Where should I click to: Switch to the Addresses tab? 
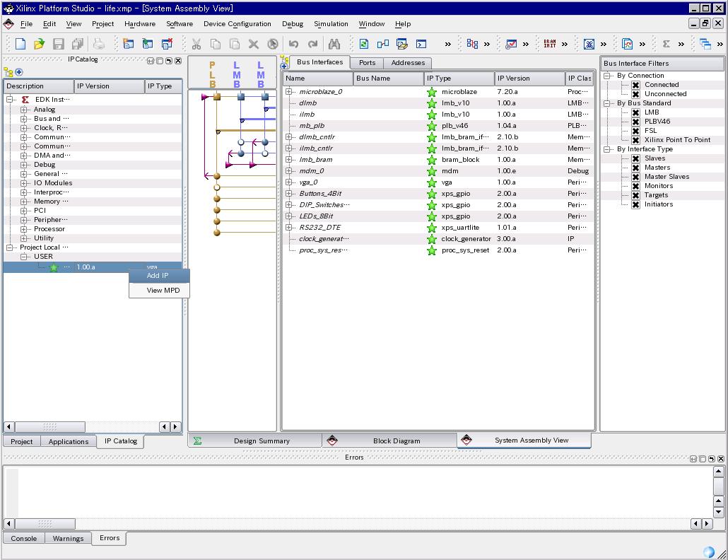tap(408, 63)
